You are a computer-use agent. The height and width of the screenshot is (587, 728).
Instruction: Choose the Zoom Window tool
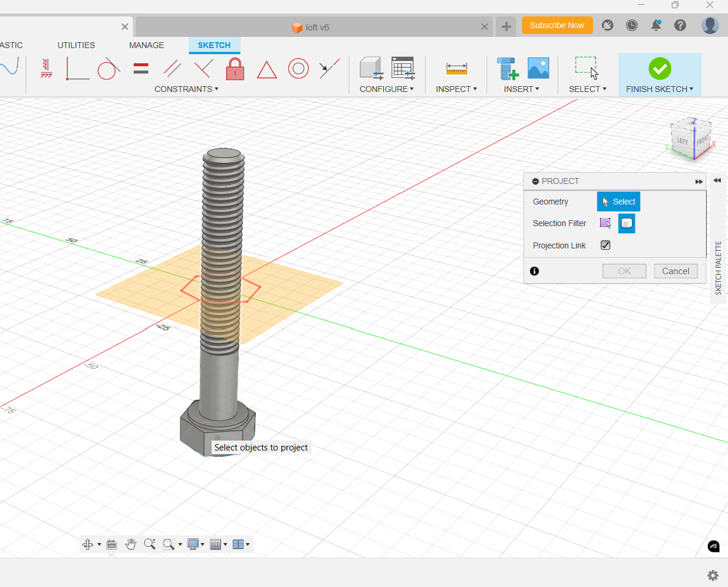click(169, 544)
